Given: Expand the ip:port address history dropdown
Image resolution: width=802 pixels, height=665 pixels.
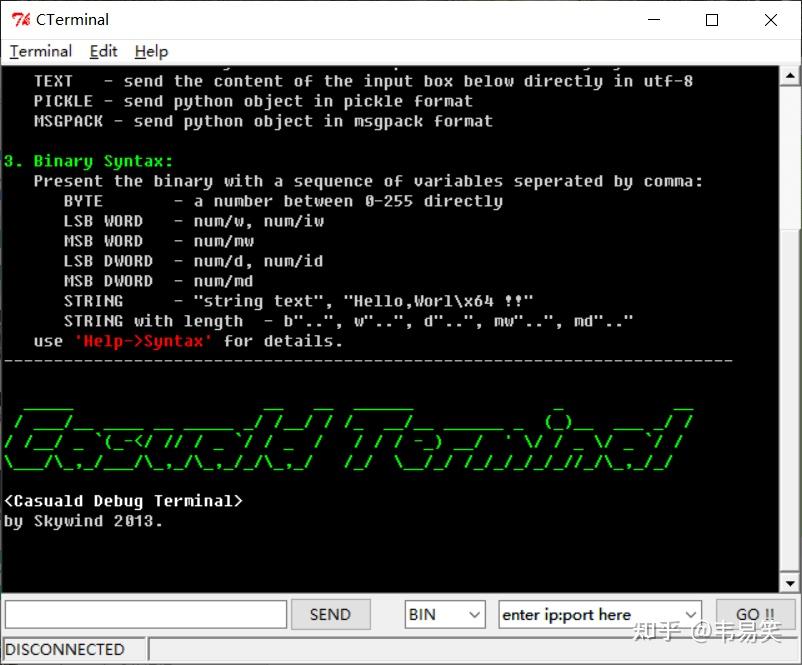Looking at the screenshot, I should click(692, 614).
